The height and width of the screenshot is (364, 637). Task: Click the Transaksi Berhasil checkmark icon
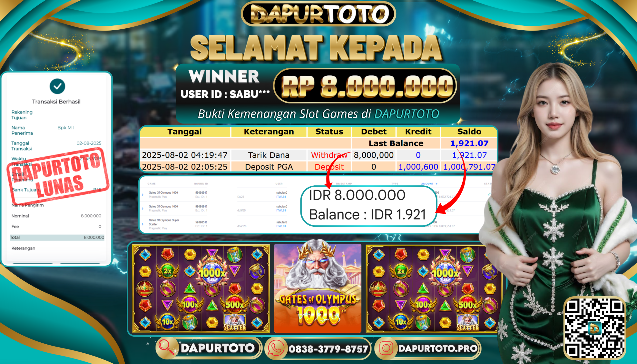pos(57,86)
